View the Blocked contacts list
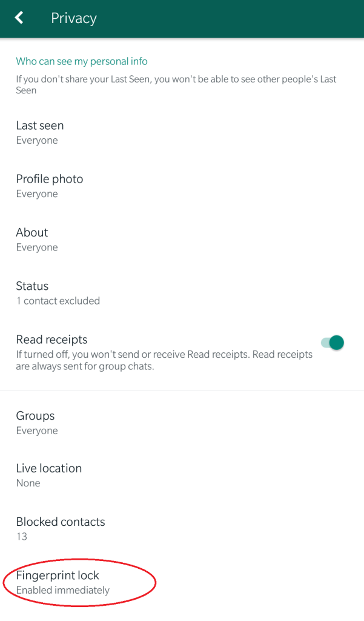Viewport: 364px width, 621px height. [61, 522]
